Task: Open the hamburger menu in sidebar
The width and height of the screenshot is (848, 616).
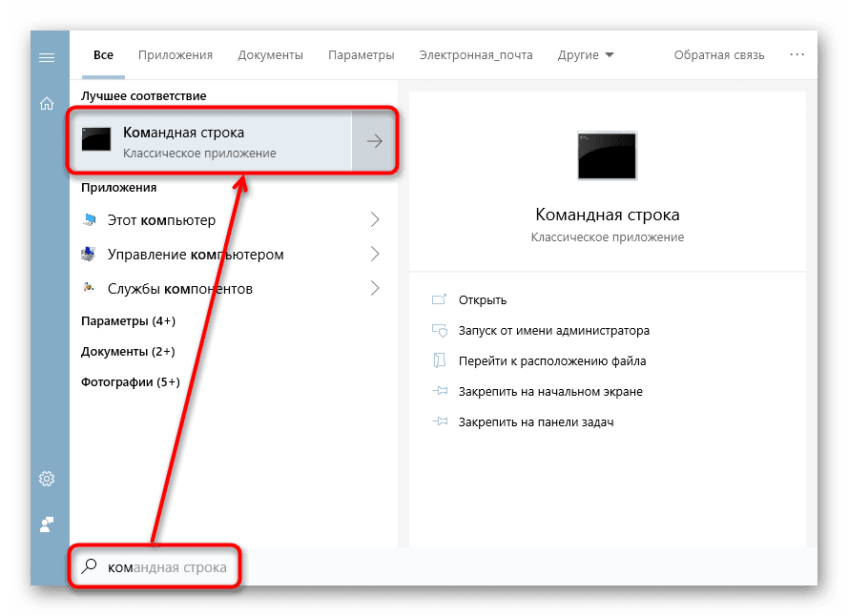Action: point(47,57)
